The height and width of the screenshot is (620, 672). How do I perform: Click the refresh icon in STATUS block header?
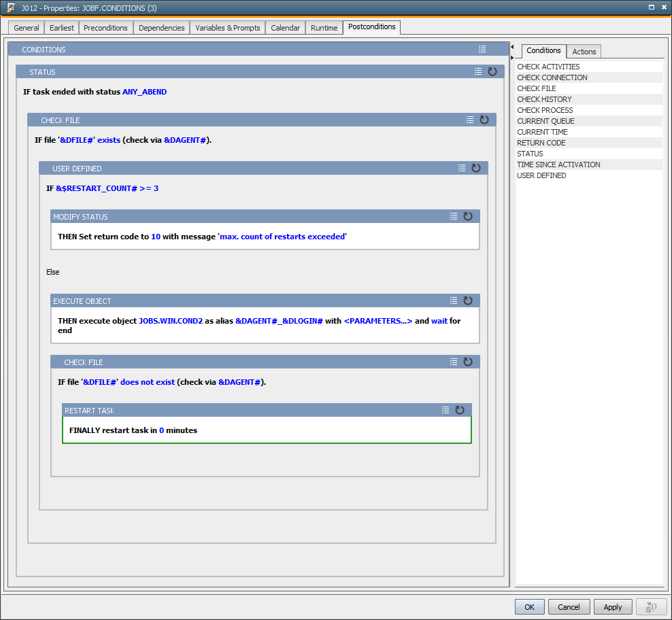[x=492, y=71]
